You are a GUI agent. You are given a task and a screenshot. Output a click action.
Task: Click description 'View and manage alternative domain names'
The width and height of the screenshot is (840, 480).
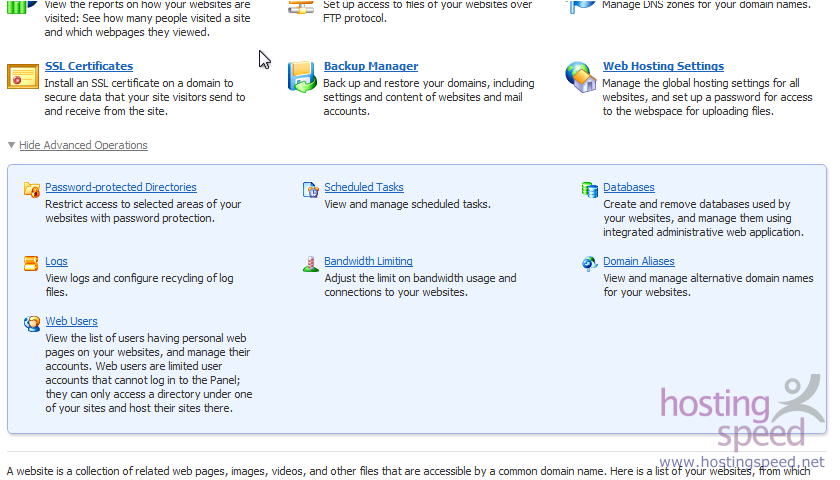(x=708, y=285)
